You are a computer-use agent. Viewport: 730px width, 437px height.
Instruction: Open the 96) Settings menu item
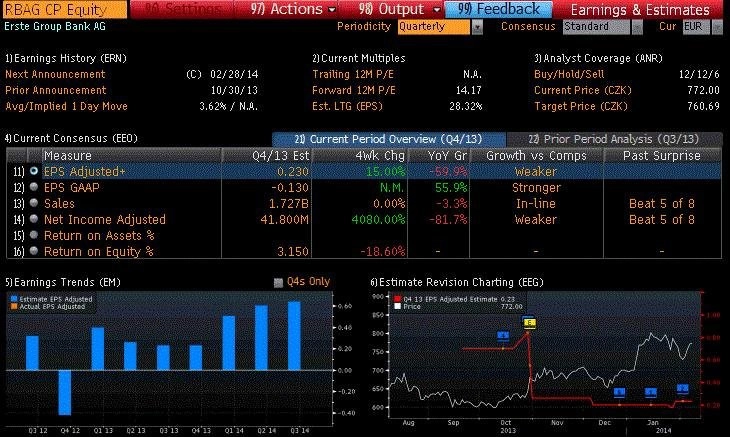(x=182, y=9)
